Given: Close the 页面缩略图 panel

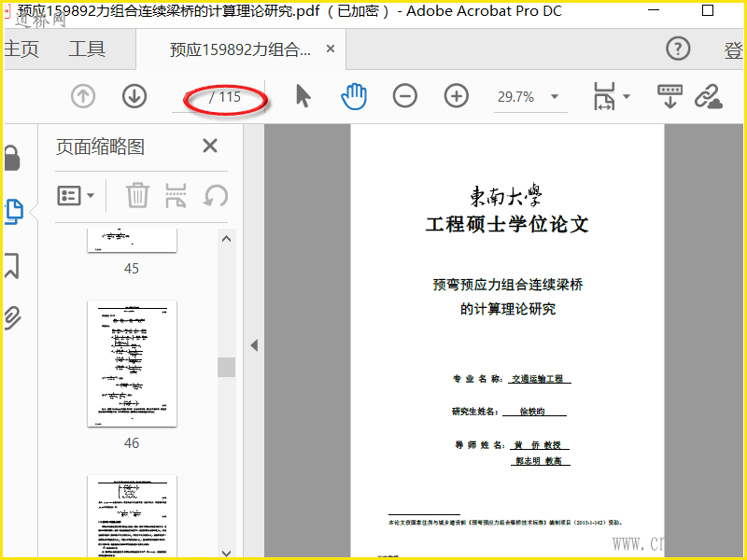Looking at the screenshot, I should pos(210,146).
